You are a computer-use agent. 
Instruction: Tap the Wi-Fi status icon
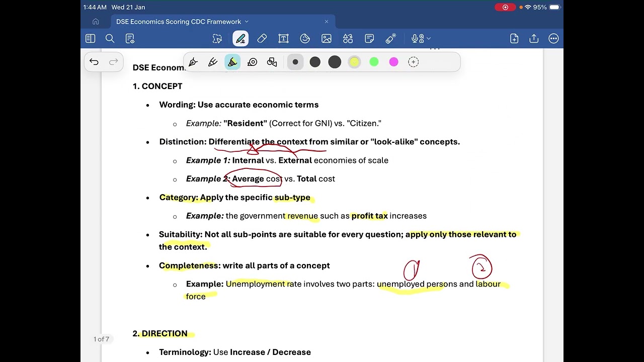[x=528, y=7]
